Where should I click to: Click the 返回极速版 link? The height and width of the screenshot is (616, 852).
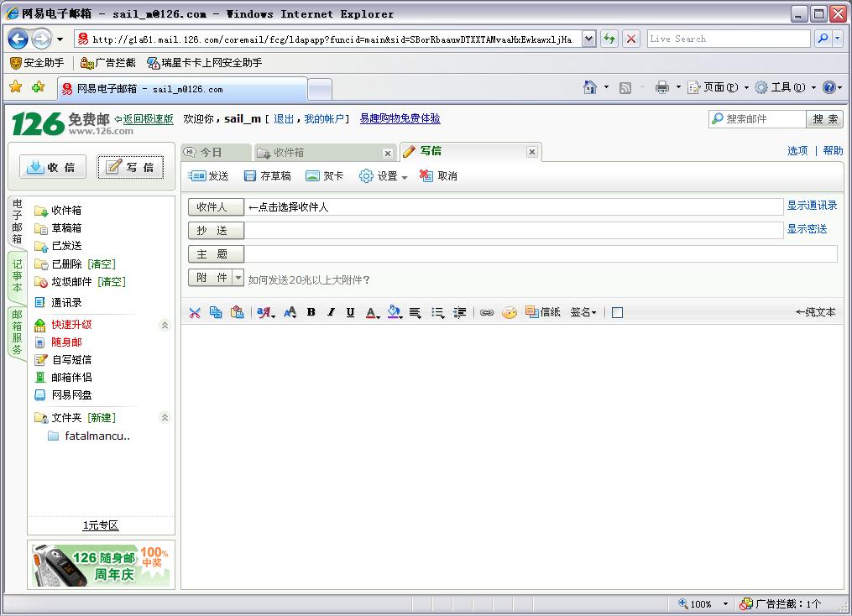[148, 119]
